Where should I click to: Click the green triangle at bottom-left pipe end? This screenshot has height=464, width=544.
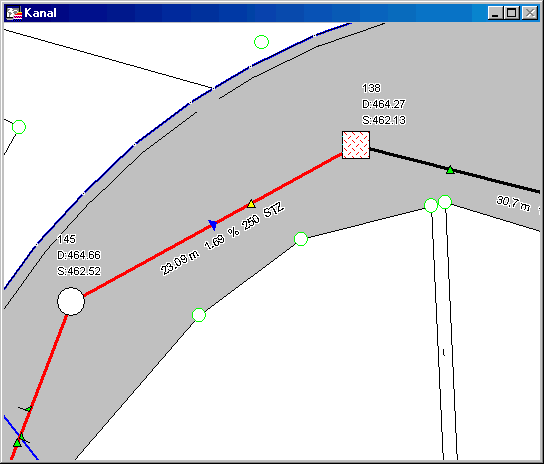click(x=17, y=442)
